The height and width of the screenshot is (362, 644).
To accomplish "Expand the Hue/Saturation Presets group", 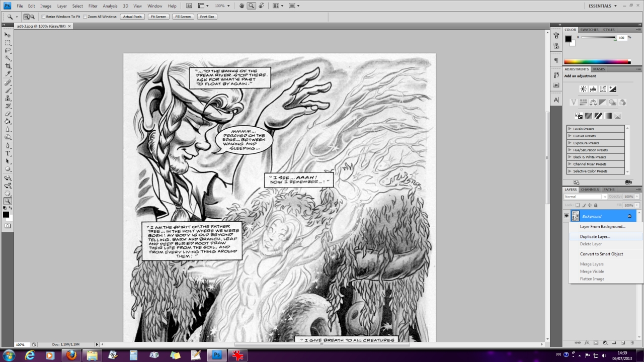I will (570, 150).
